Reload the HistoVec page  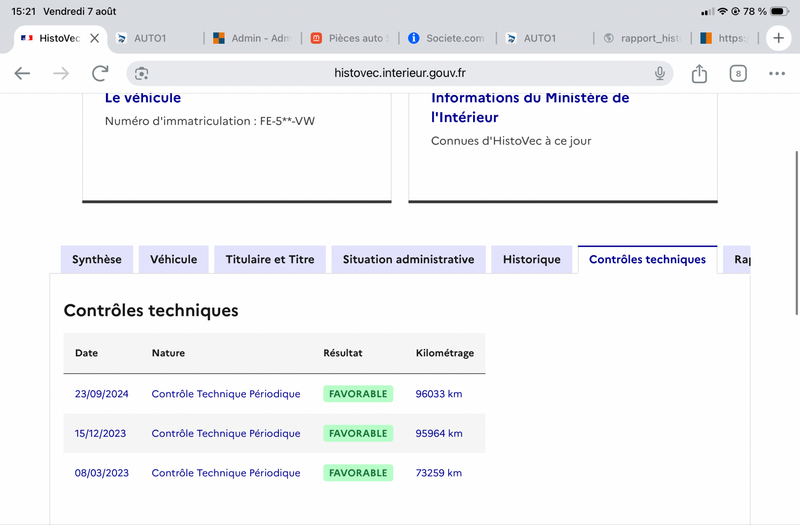coord(100,73)
